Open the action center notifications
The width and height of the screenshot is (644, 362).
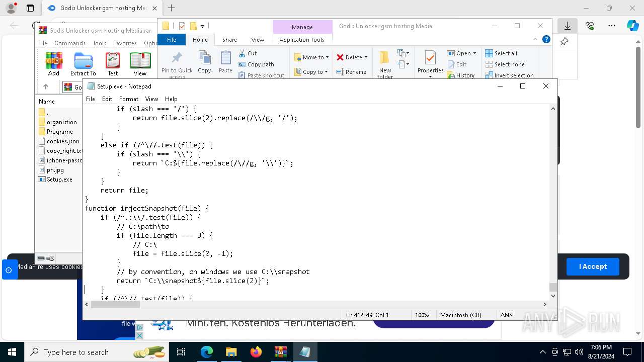[x=627, y=352]
